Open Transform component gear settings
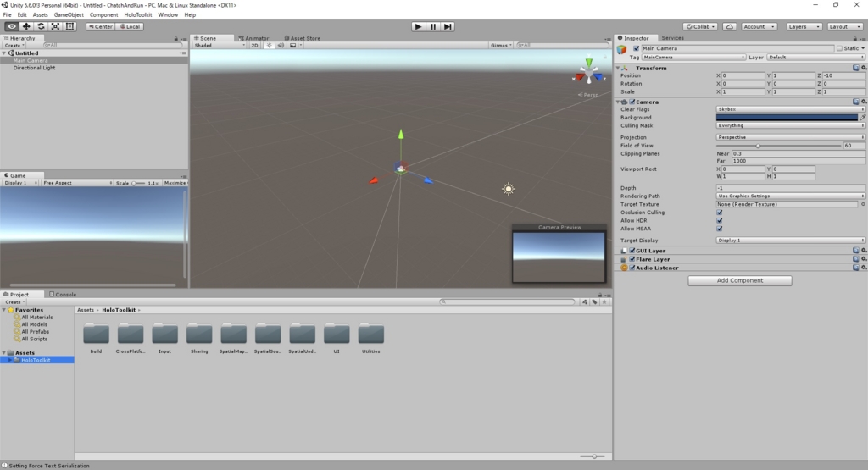868x470 pixels. 864,68
